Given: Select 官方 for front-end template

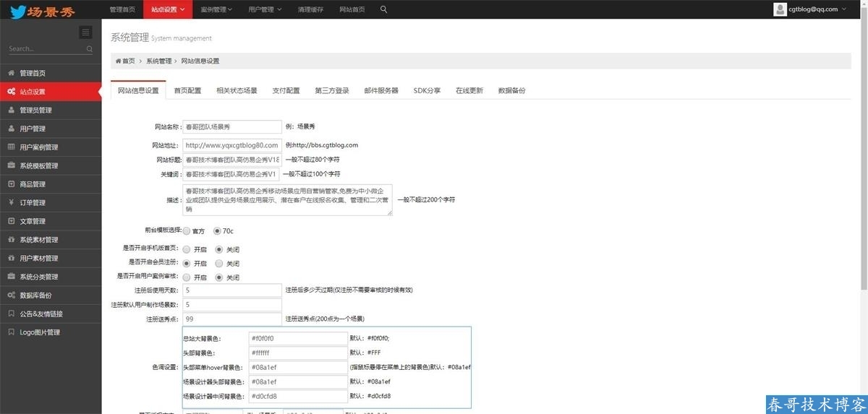Looking at the screenshot, I should point(187,231).
